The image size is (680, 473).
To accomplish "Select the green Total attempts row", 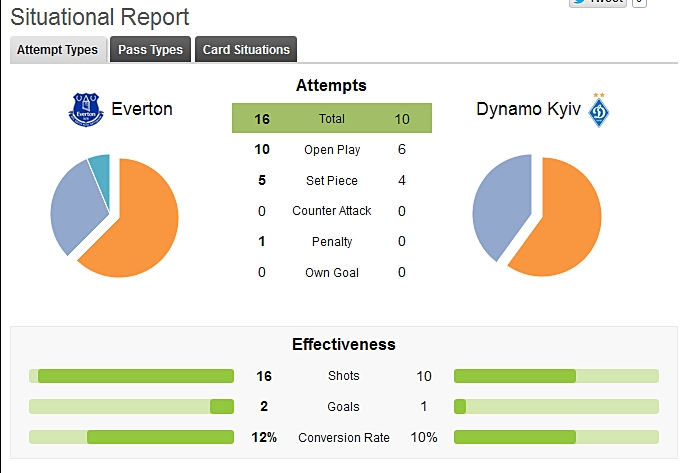I will click(x=332, y=119).
